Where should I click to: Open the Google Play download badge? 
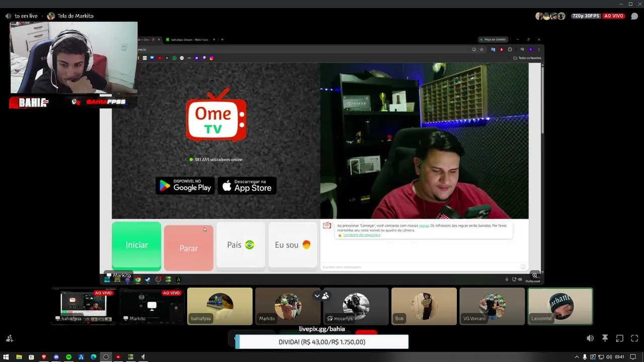185,186
